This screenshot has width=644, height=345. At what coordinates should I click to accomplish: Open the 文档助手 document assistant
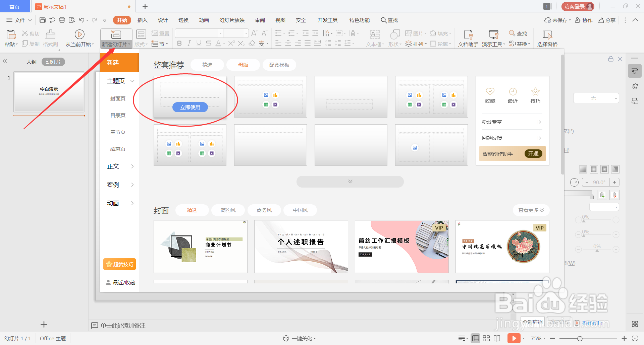[468, 38]
